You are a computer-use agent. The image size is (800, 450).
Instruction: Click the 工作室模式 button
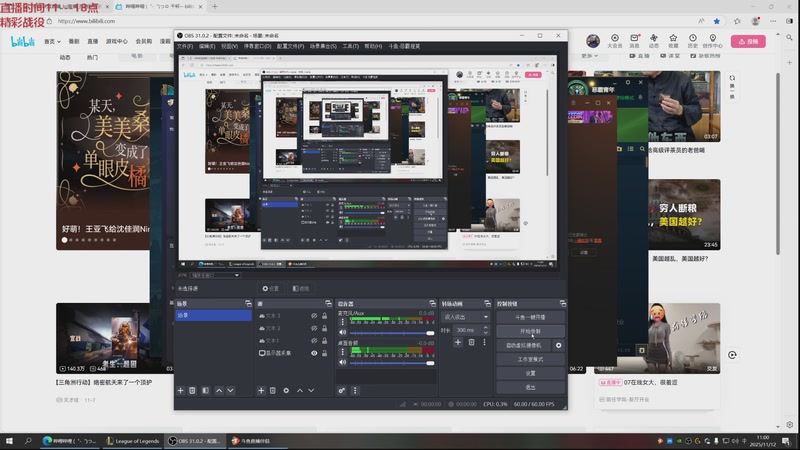tap(530, 359)
